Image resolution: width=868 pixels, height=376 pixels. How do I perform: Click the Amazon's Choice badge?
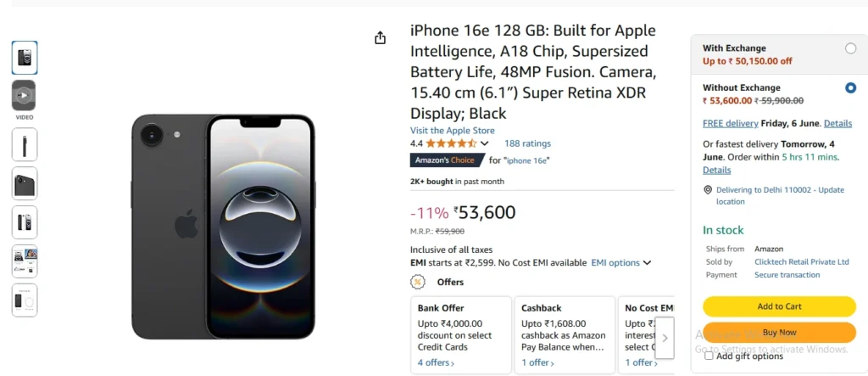[x=448, y=160]
